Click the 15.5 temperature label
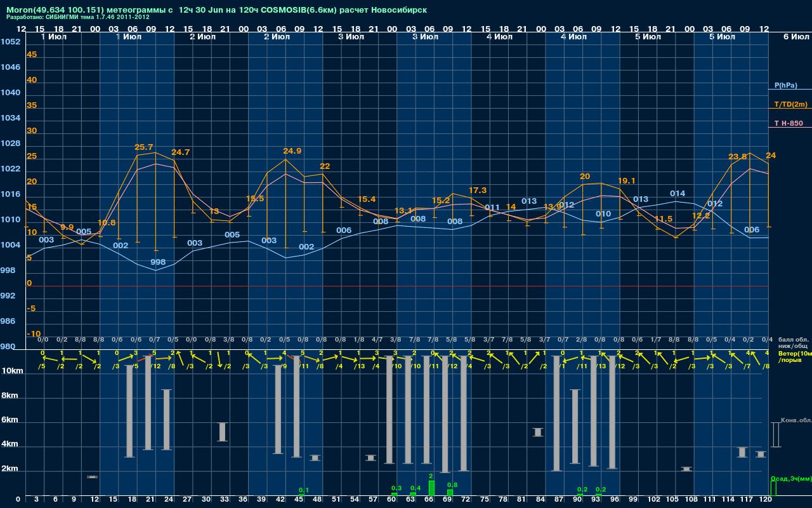The image size is (812, 508). [254, 199]
